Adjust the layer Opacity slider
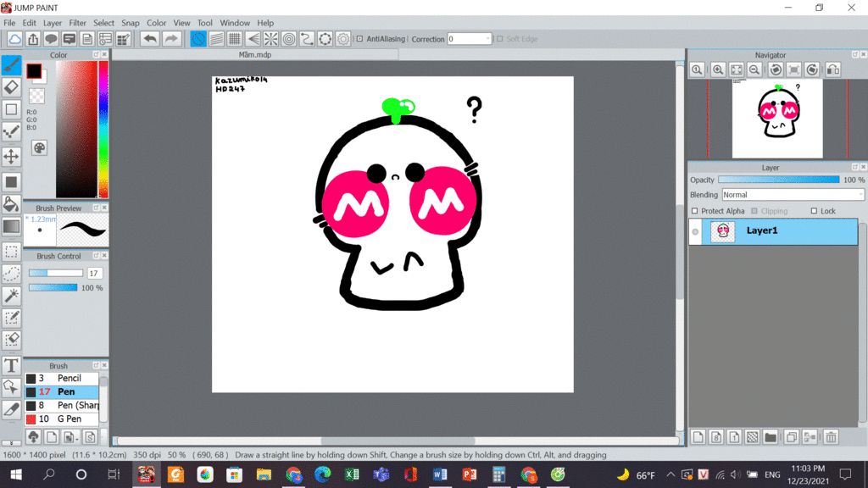 click(x=778, y=180)
